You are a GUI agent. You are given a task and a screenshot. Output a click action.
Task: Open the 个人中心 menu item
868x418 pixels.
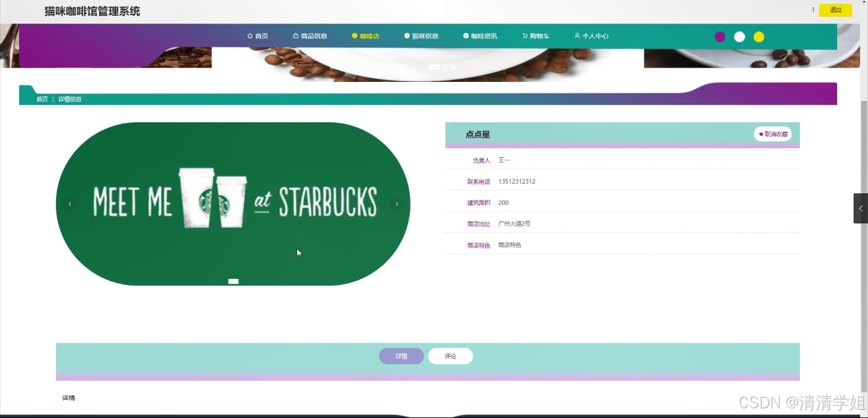tap(591, 36)
